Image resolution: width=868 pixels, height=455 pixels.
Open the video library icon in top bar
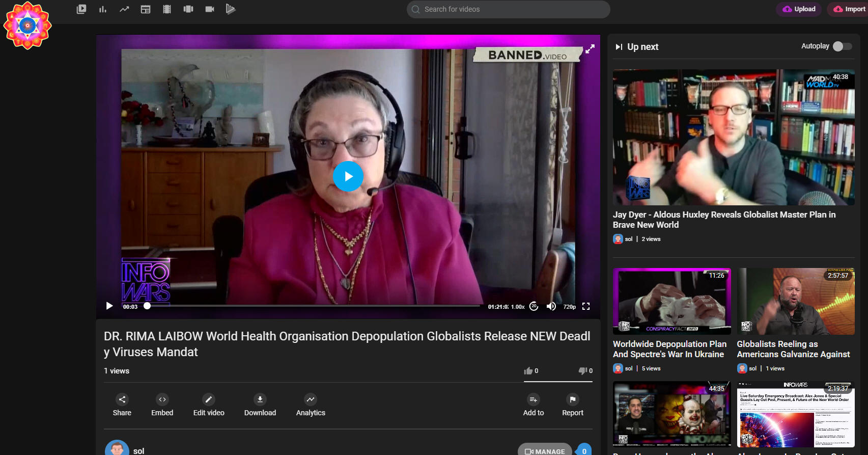[81, 9]
